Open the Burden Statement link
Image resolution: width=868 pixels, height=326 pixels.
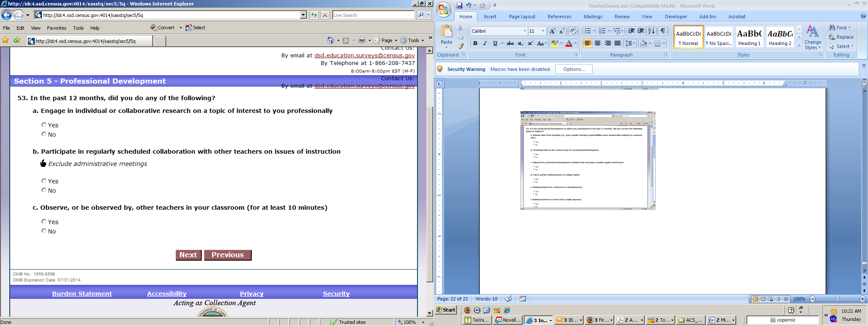click(82, 294)
